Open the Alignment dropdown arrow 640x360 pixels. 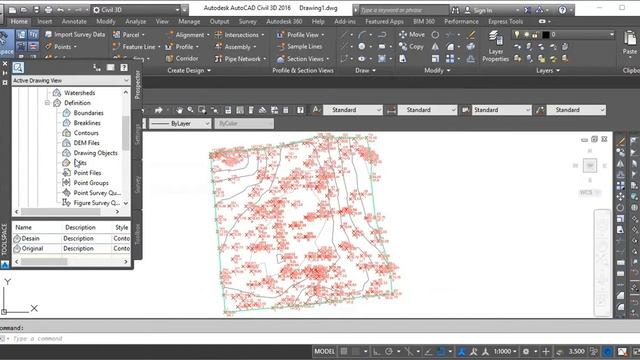pyautogui.click(x=208, y=35)
